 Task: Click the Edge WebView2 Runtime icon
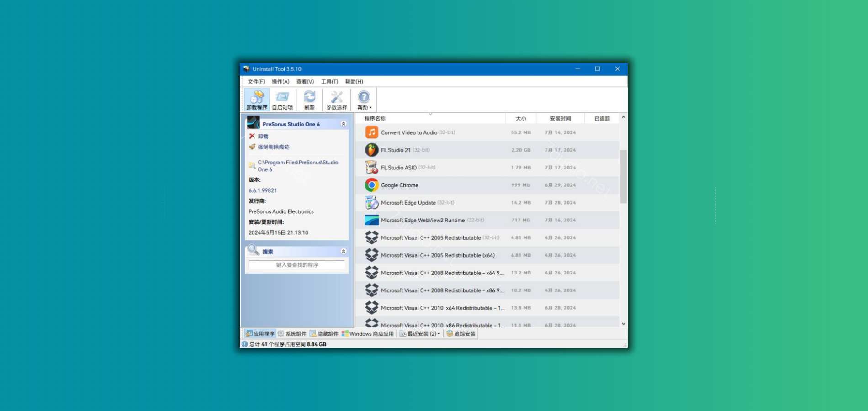pos(372,220)
